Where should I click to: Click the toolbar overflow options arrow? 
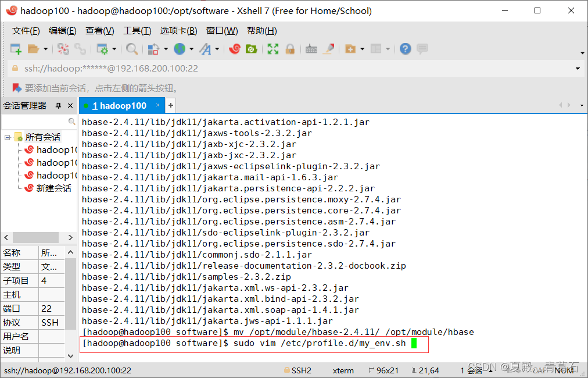point(582,54)
